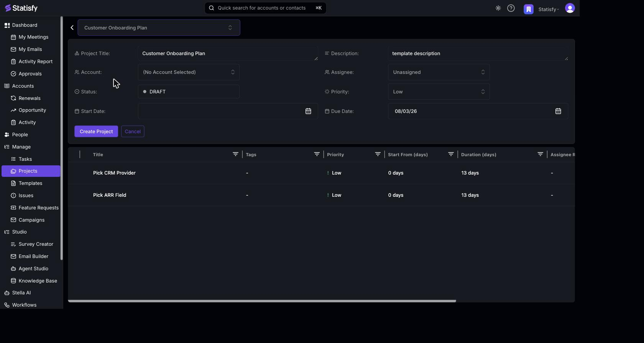Open the Title column filter icon
Viewport: 644px width, 343px height.
point(235,154)
